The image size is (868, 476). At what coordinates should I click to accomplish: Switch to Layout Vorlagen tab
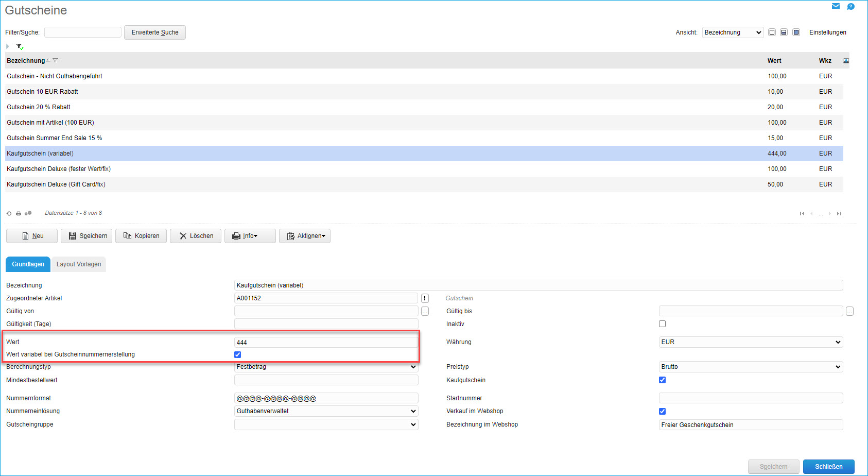(x=79, y=264)
